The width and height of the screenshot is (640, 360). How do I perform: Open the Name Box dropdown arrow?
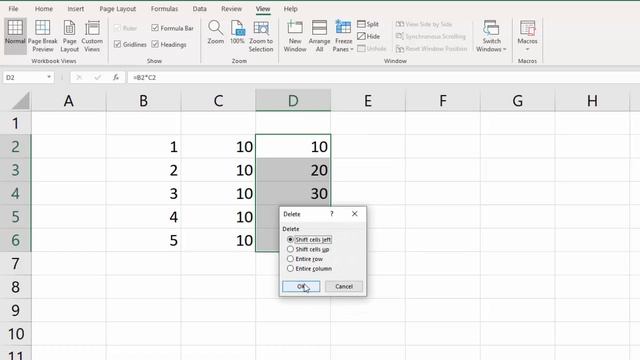click(x=49, y=77)
